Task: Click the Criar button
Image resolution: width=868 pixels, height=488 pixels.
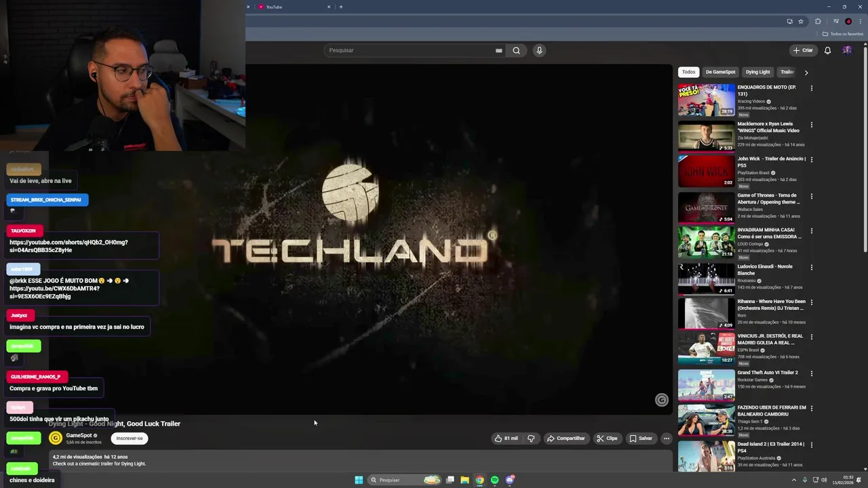Action: coord(803,50)
